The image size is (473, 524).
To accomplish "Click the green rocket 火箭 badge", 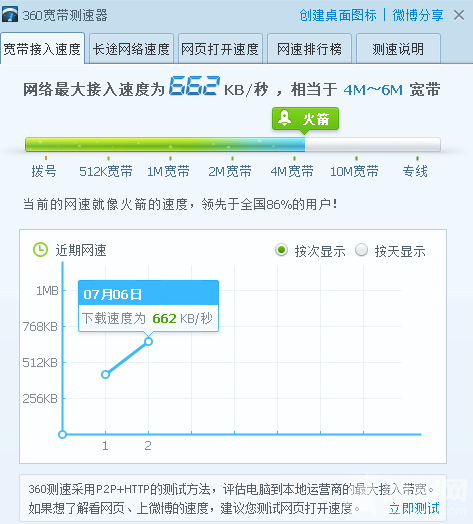I will [x=305, y=119].
